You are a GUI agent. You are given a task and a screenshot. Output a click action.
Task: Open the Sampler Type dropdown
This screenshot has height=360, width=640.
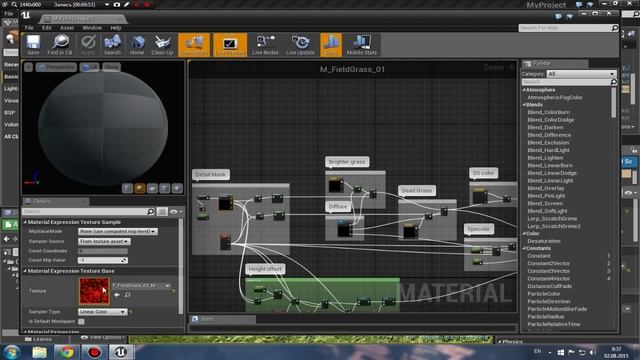[x=103, y=311]
